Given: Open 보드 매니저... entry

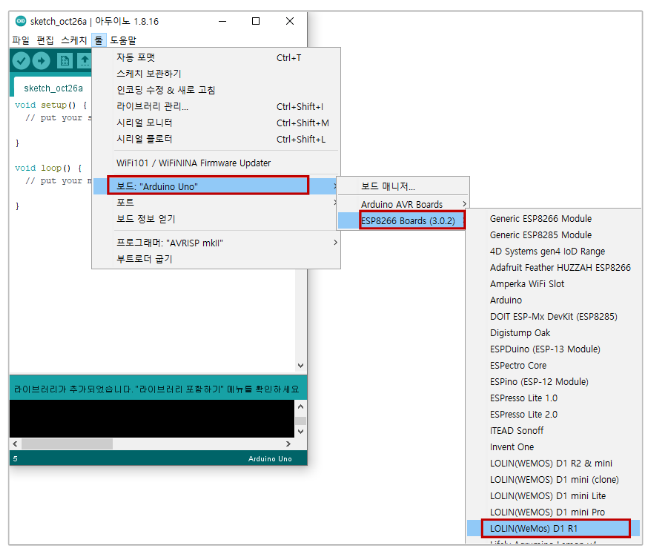Looking at the screenshot, I should pos(403,186).
